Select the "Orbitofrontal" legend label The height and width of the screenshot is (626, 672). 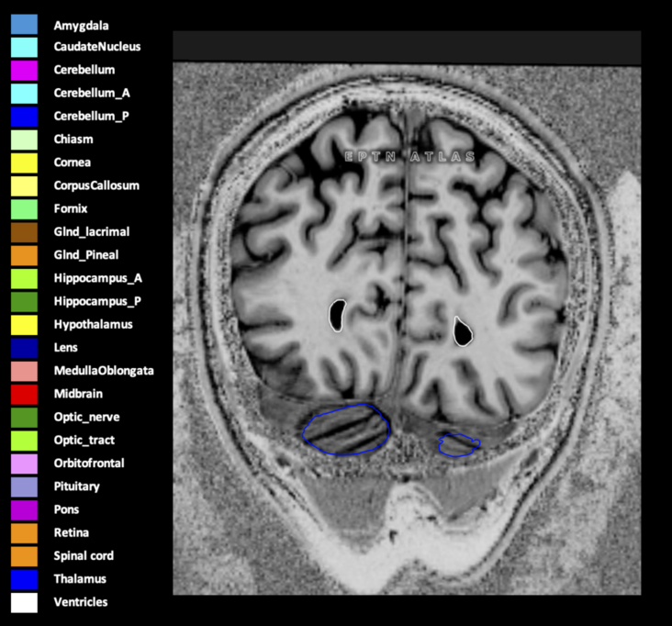coord(89,464)
